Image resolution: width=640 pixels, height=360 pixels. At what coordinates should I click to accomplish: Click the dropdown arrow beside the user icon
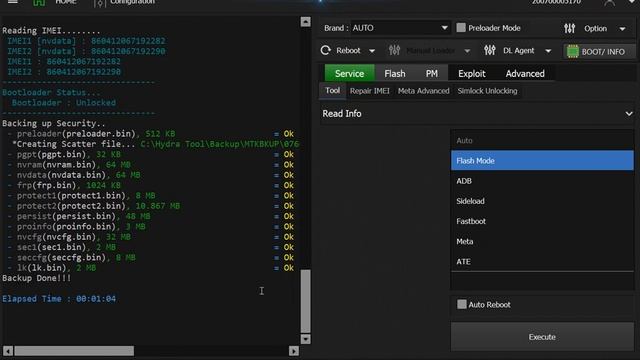tap(632, 2)
